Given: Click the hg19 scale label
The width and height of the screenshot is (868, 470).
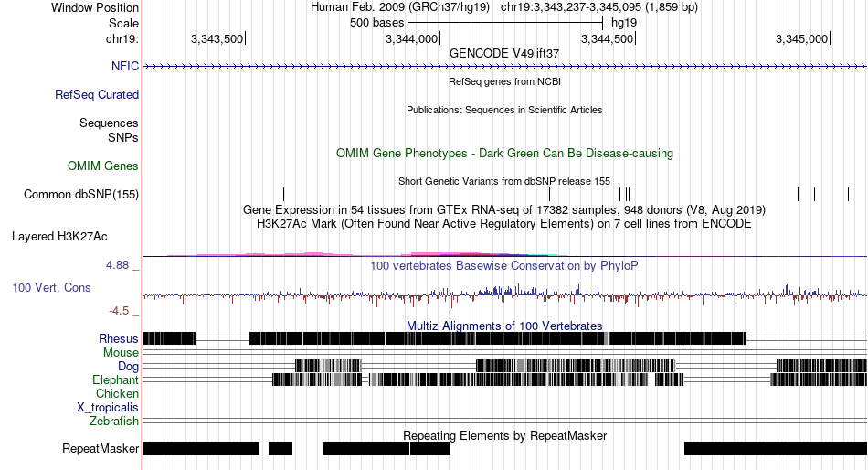Looking at the screenshot, I should (x=624, y=23).
